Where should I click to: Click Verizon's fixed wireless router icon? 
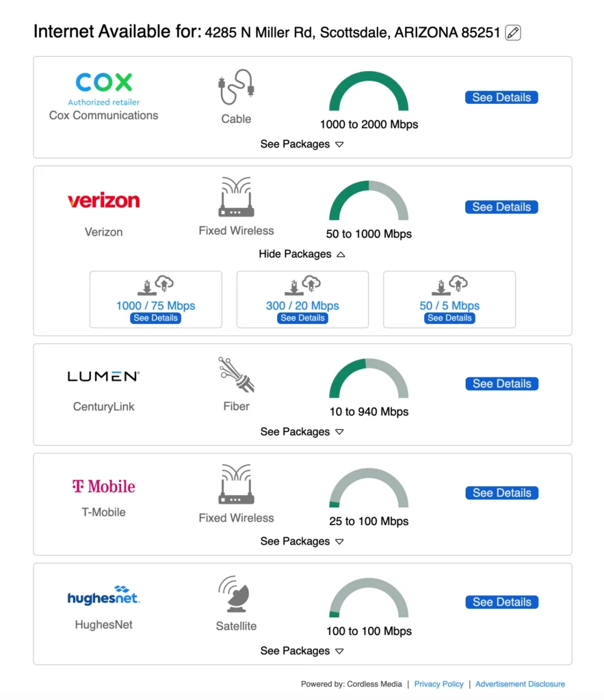(236, 198)
